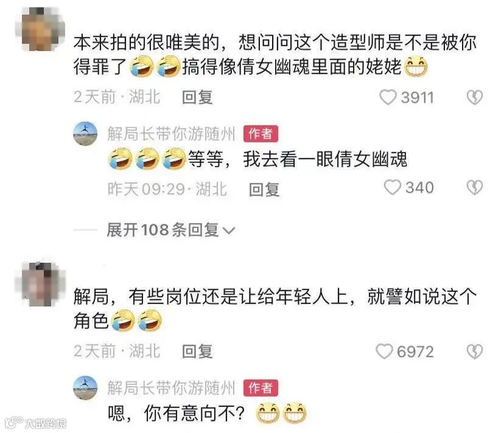Reply to the 造型师 comment
The width and height of the screenshot is (504, 433).
(197, 97)
